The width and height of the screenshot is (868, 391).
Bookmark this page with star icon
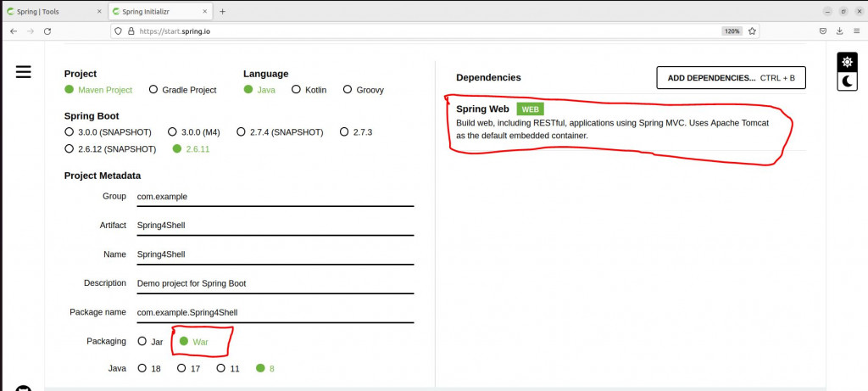coord(752,31)
